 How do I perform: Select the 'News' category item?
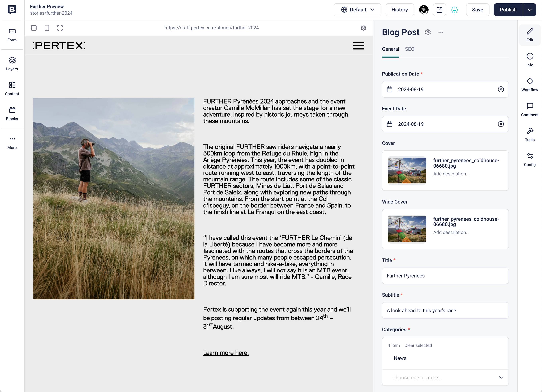(x=400, y=358)
